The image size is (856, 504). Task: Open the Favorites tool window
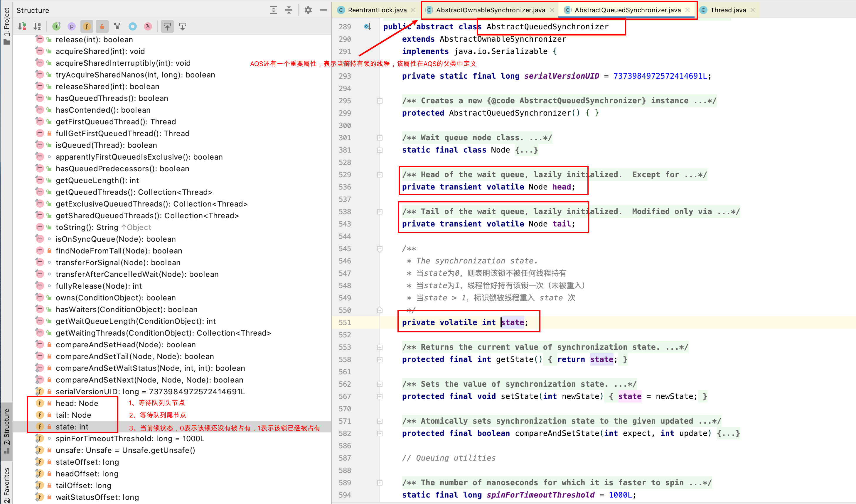tap(6, 485)
